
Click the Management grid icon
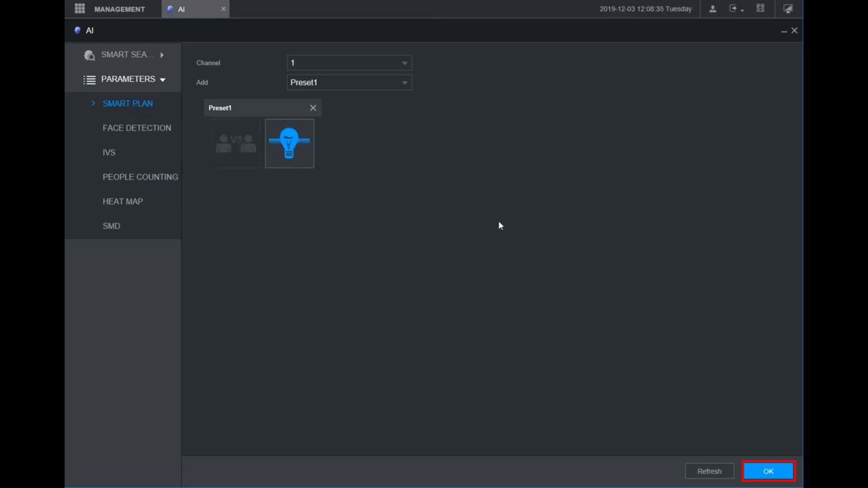pyautogui.click(x=80, y=9)
